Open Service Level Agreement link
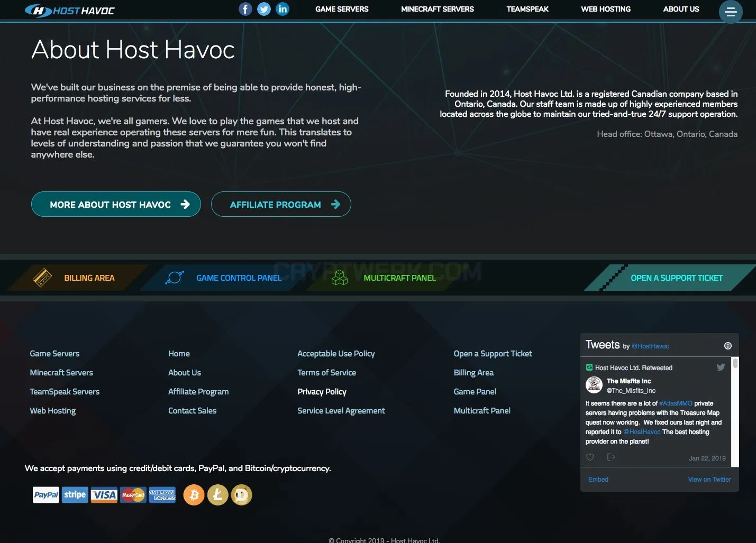 point(341,411)
